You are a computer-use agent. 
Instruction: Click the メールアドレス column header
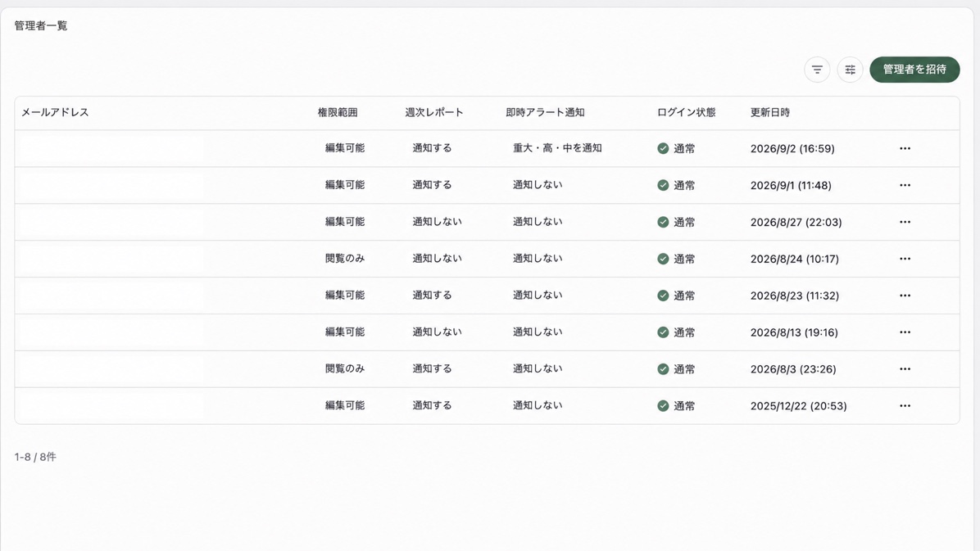[55, 112]
